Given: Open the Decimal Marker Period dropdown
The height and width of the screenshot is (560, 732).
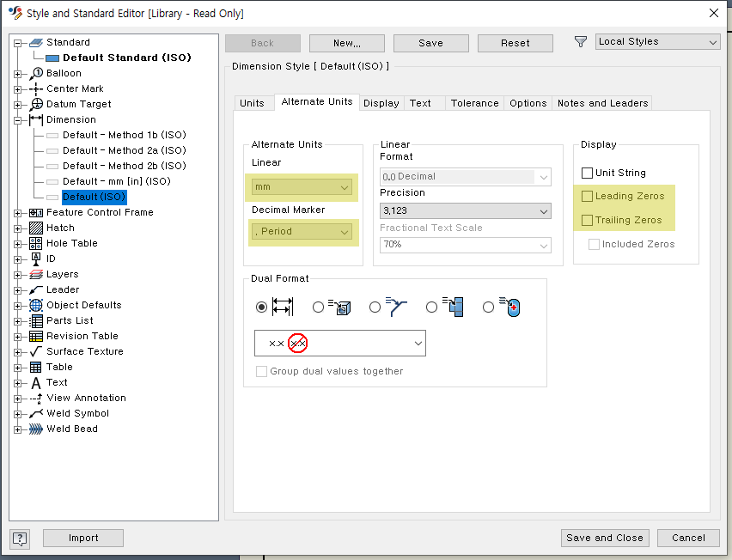Looking at the screenshot, I should 302,231.
